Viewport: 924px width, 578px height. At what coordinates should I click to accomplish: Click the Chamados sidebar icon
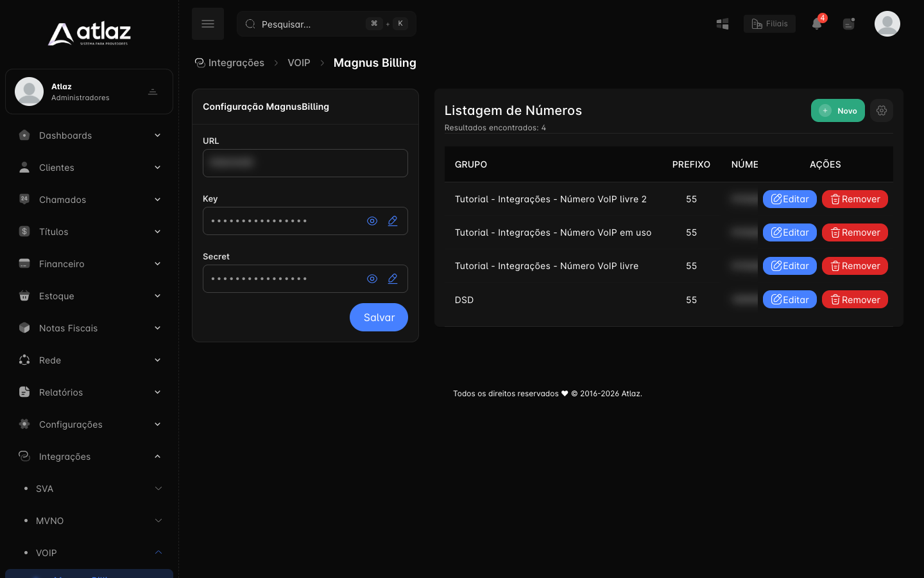point(24,200)
